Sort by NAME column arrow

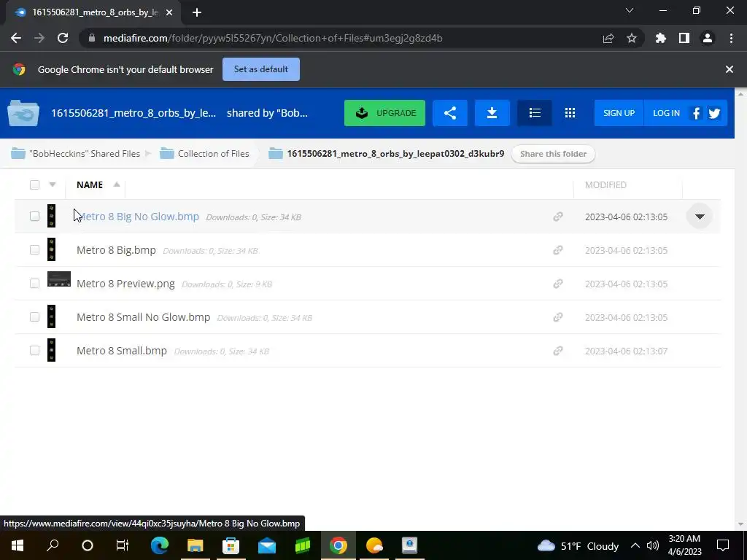(x=117, y=184)
